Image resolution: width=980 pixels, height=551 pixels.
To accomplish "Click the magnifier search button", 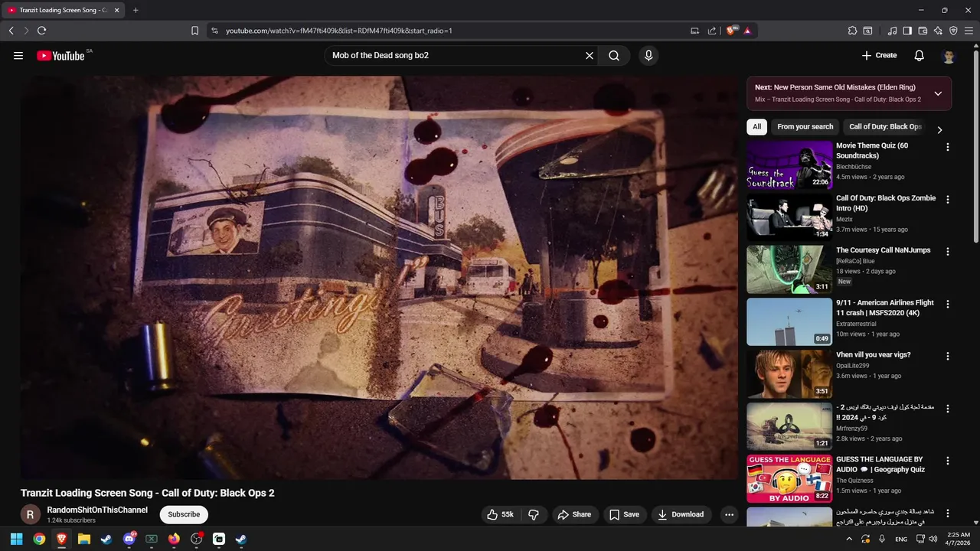I will 614,56.
